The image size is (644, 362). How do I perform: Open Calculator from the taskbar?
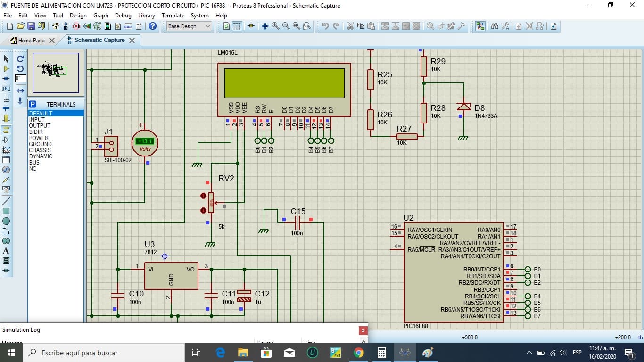(x=382, y=353)
